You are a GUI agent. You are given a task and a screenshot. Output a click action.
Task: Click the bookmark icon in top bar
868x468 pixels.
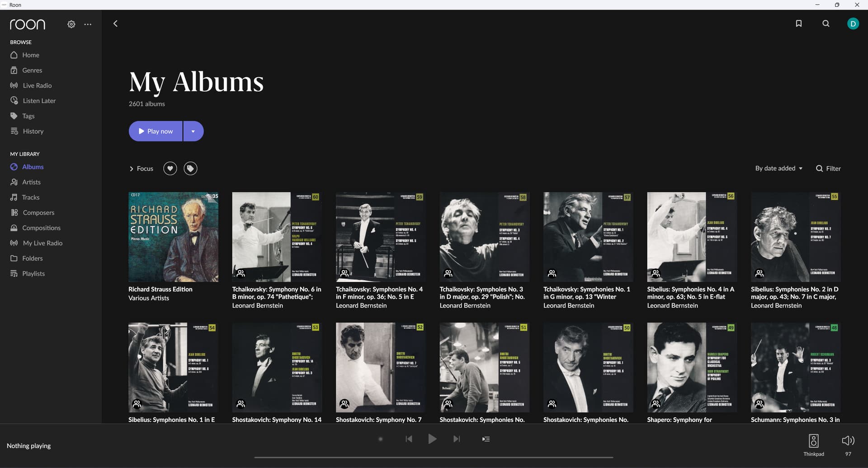point(798,23)
